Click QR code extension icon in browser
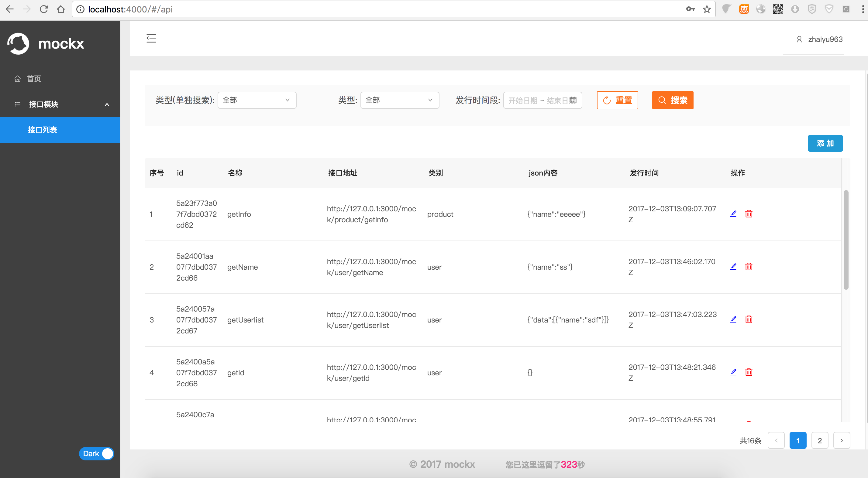868x478 pixels. point(778,9)
